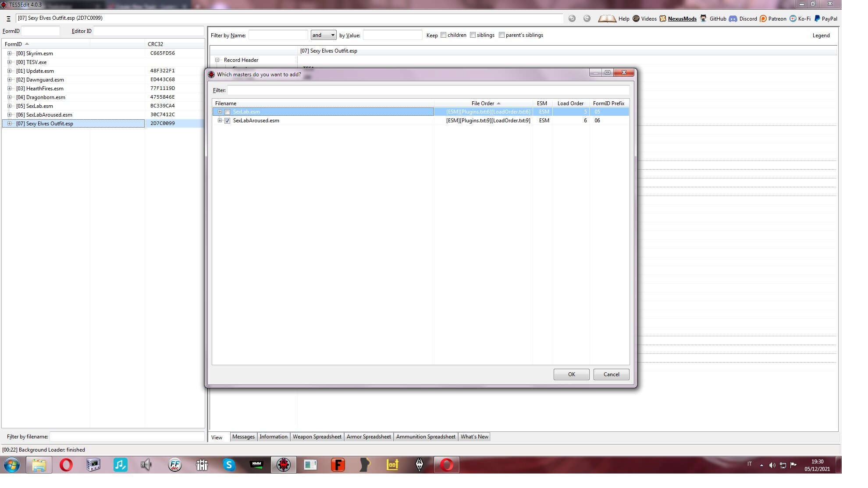Open the Help book icon
Image resolution: width=868 pixels, height=488 pixels.
(x=607, y=18)
